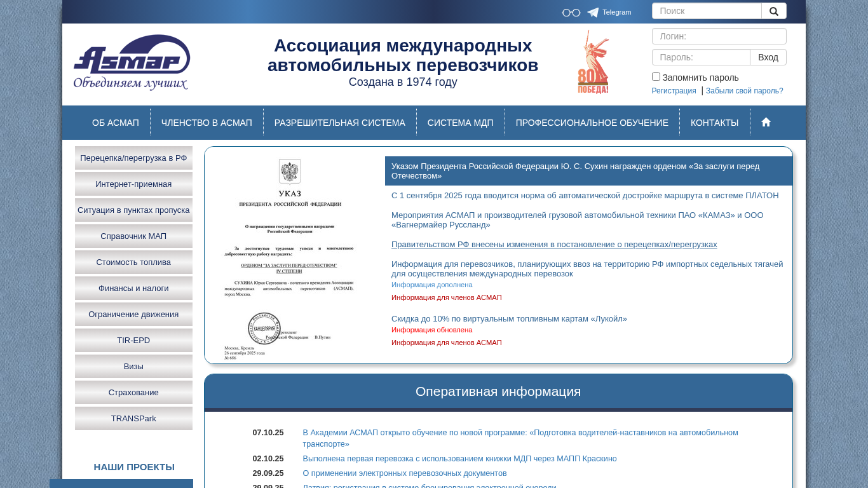Screen dimensions: 868x488
Task: Open the Стоимость топлива sidebar button
Action: coord(133,262)
